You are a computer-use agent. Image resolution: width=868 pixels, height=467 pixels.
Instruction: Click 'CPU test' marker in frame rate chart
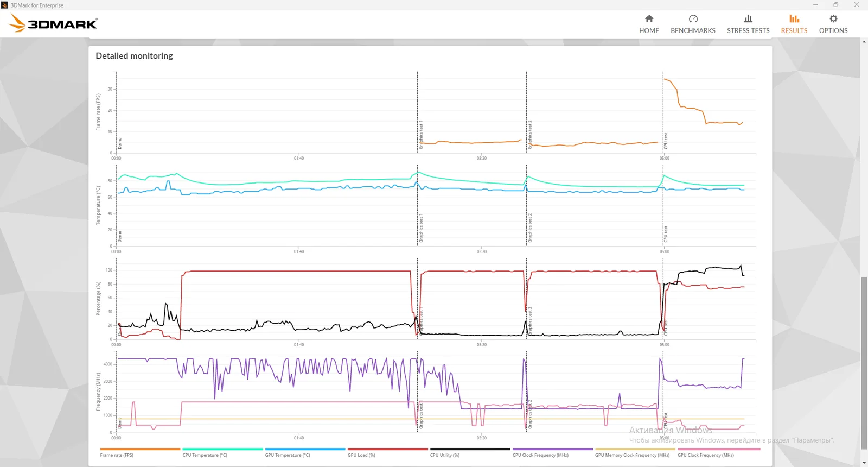pyautogui.click(x=666, y=141)
